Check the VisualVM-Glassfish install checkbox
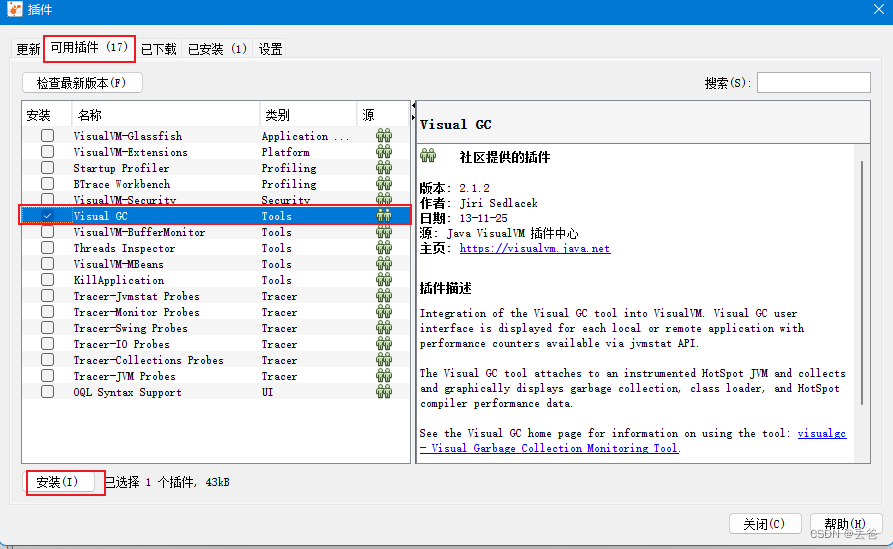This screenshot has width=893, height=549. [x=47, y=136]
